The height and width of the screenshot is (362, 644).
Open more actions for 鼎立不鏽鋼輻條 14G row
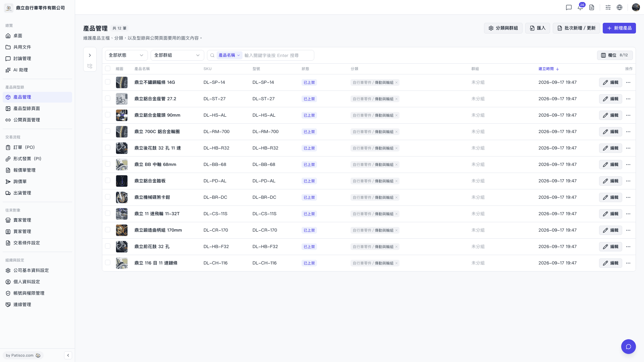(x=628, y=82)
